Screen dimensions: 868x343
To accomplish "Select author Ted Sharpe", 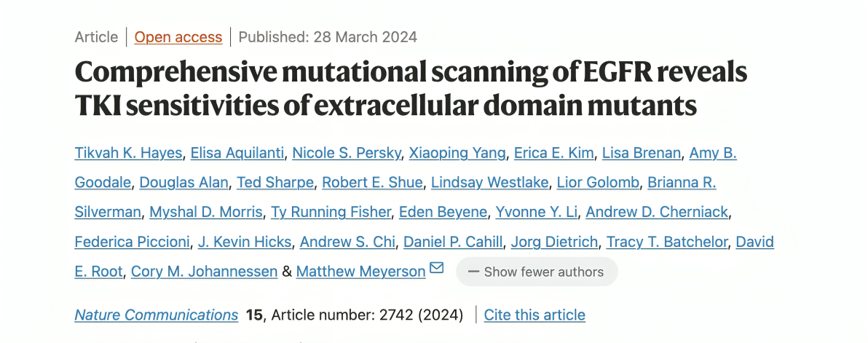I will pos(275,183).
